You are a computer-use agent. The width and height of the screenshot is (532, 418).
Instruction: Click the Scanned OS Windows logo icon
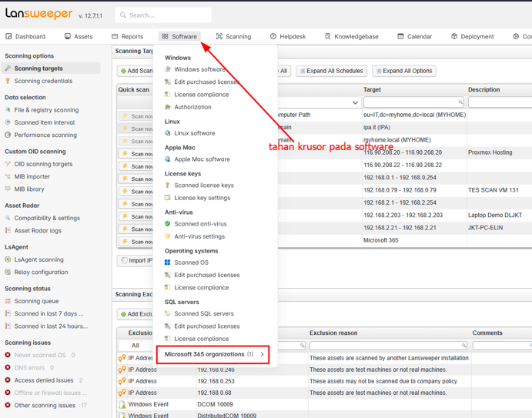tap(167, 263)
